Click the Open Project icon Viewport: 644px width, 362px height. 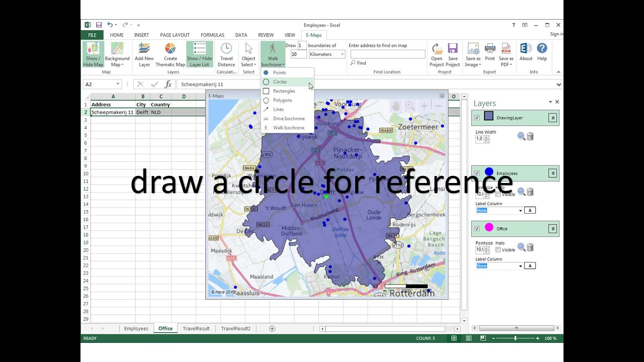(x=437, y=54)
